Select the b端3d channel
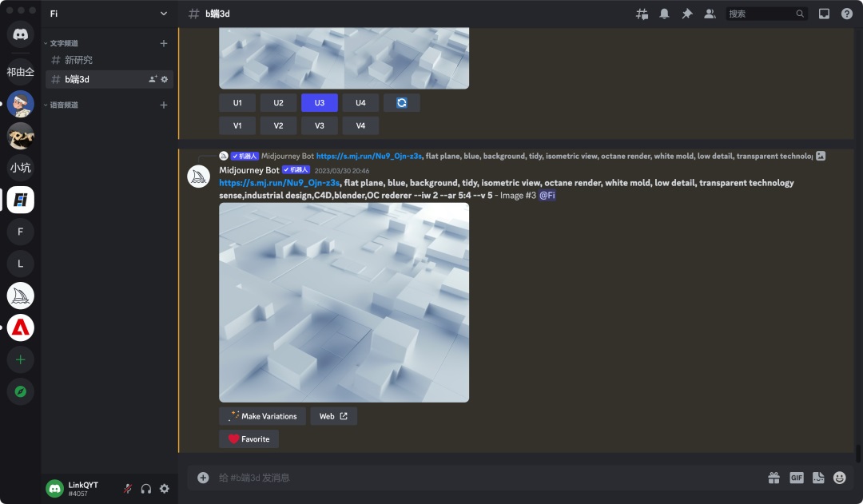863x504 pixels. click(x=78, y=79)
